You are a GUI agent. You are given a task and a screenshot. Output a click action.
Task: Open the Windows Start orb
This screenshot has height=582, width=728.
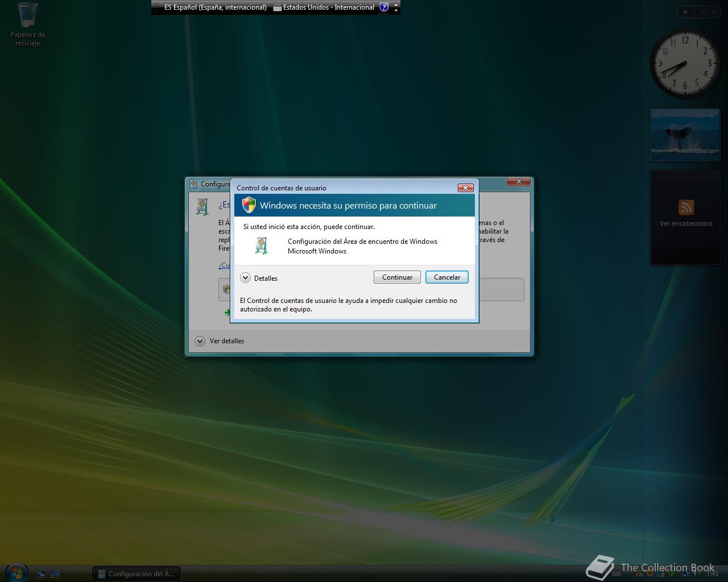16,572
